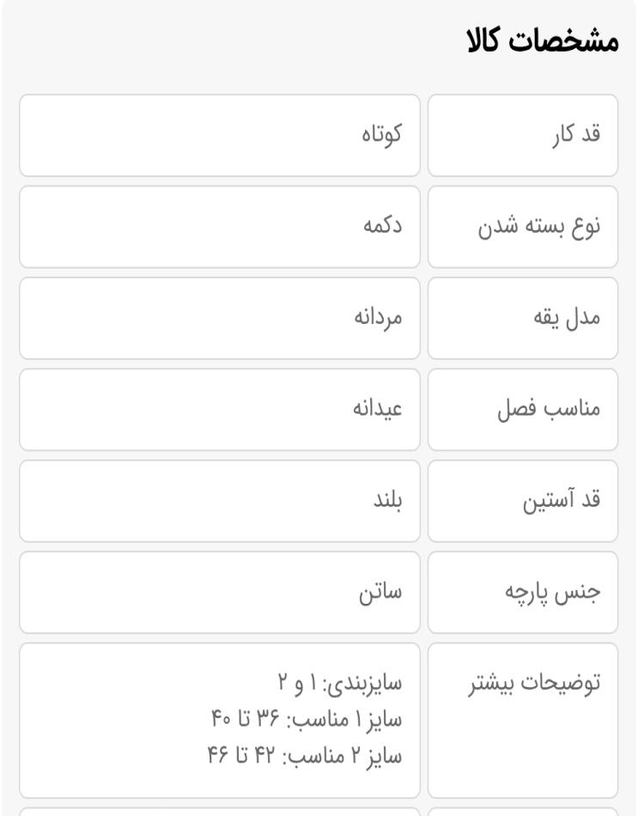Click the سایز ۱ مناسب: ۳۶ تا ۴۰ line
644x816 pixels.
point(307,719)
